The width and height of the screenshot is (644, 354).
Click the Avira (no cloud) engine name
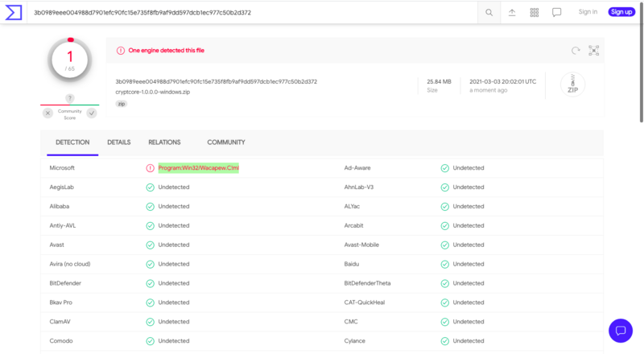point(70,264)
